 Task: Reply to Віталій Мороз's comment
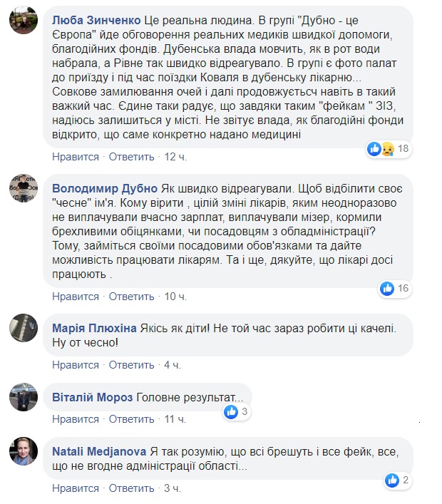point(131,419)
